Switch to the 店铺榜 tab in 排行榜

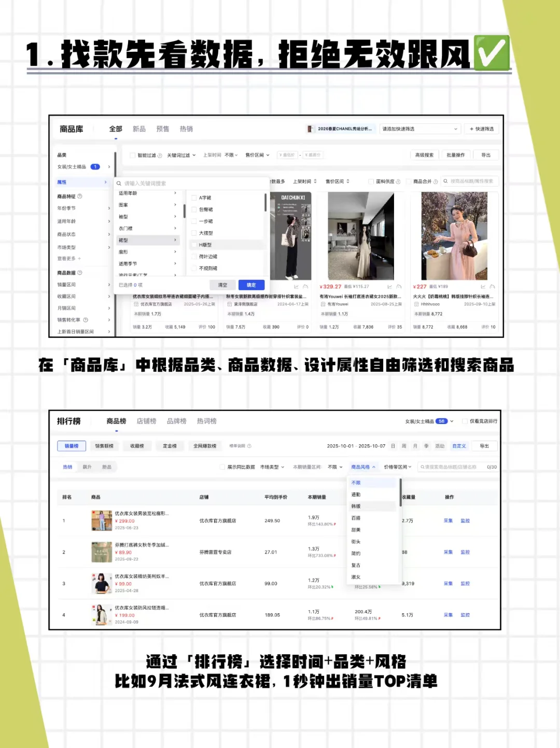(x=147, y=421)
